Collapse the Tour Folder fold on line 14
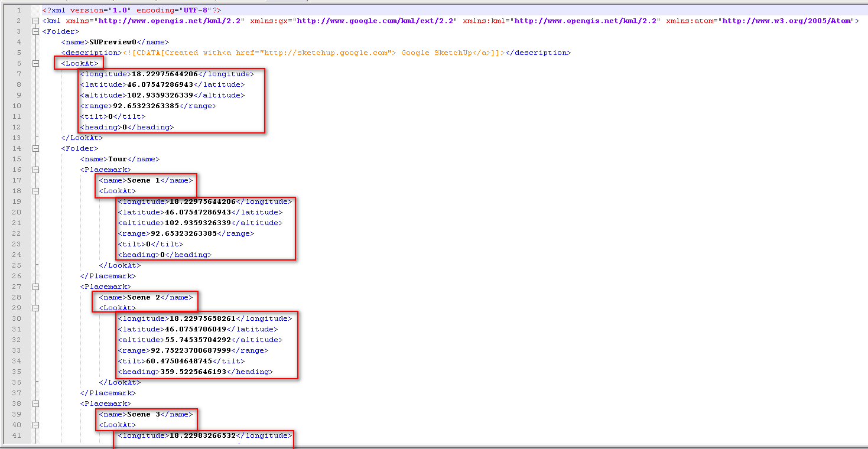This screenshot has width=868, height=449. tap(36, 148)
